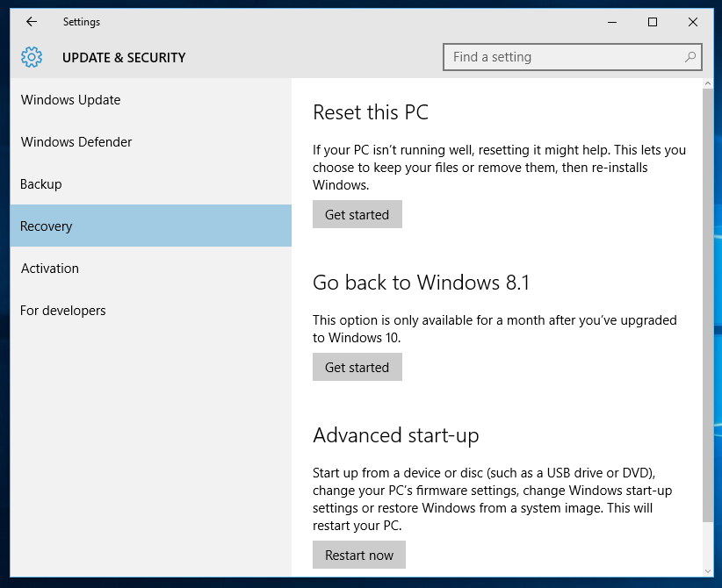722x588 pixels.
Task: Click the scrollbar down arrow
Action: pyautogui.click(x=708, y=571)
